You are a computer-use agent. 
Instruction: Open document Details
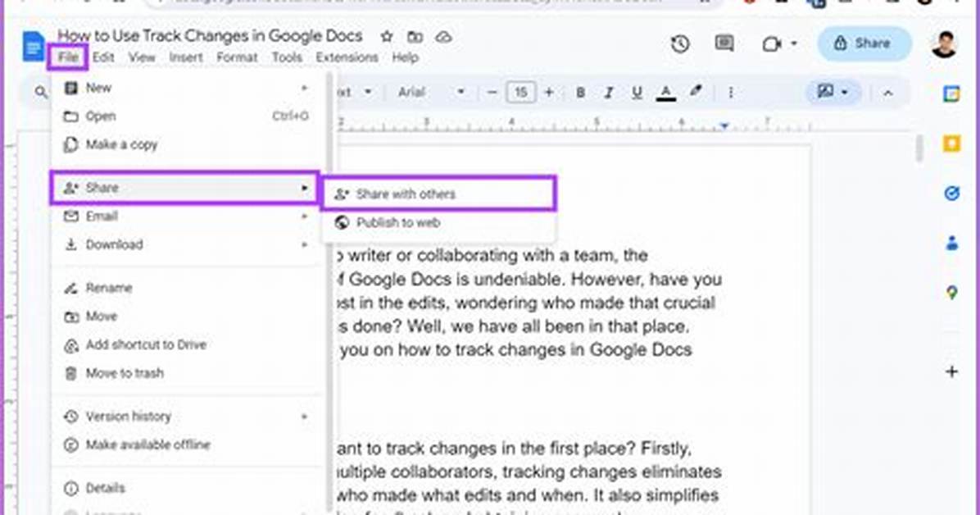click(x=188, y=488)
